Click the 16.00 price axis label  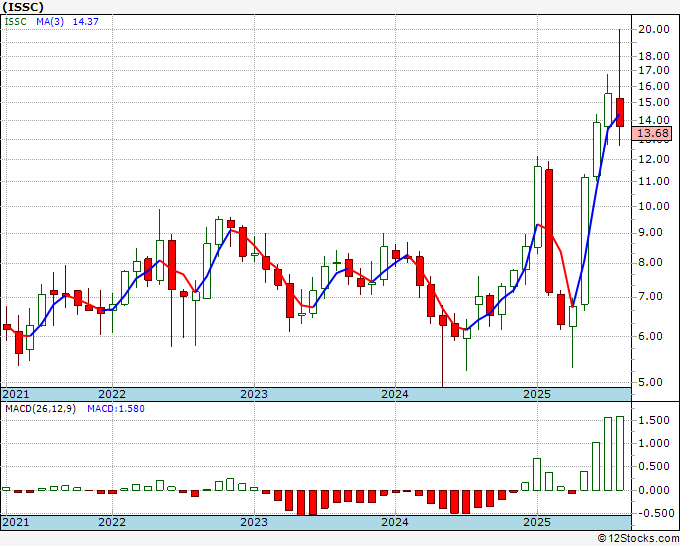coord(654,86)
